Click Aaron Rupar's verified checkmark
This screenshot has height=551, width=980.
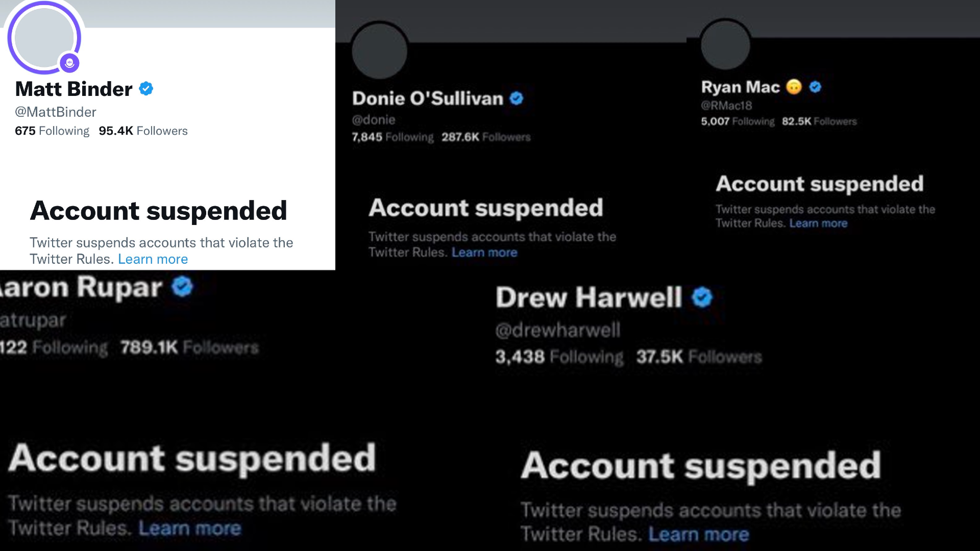(x=181, y=287)
